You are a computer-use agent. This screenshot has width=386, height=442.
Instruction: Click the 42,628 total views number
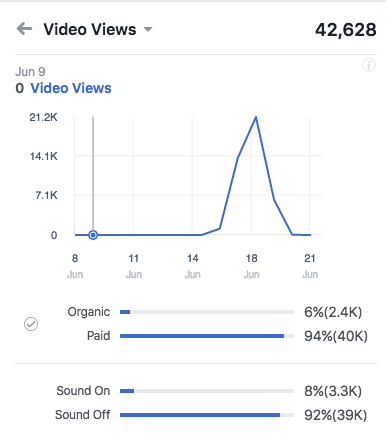click(346, 30)
